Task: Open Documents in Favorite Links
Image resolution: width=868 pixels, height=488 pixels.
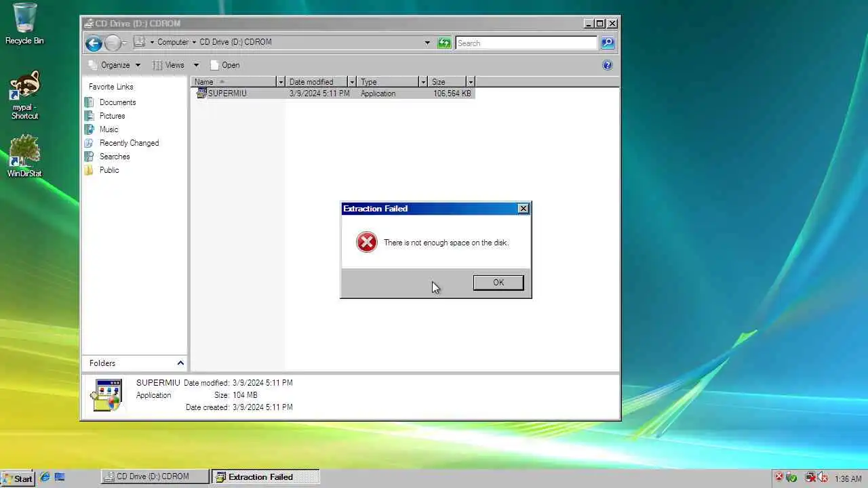Action: (117, 102)
